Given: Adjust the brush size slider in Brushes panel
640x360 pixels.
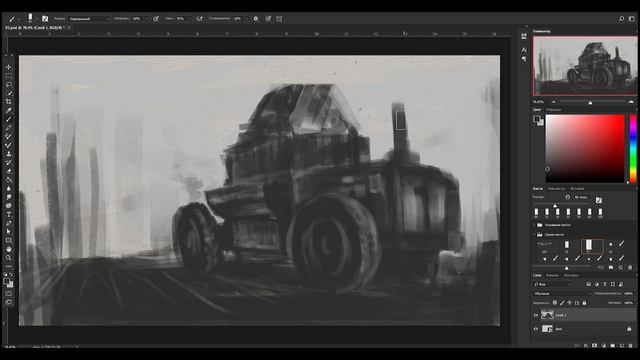Looking at the screenshot, I should [555, 205].
